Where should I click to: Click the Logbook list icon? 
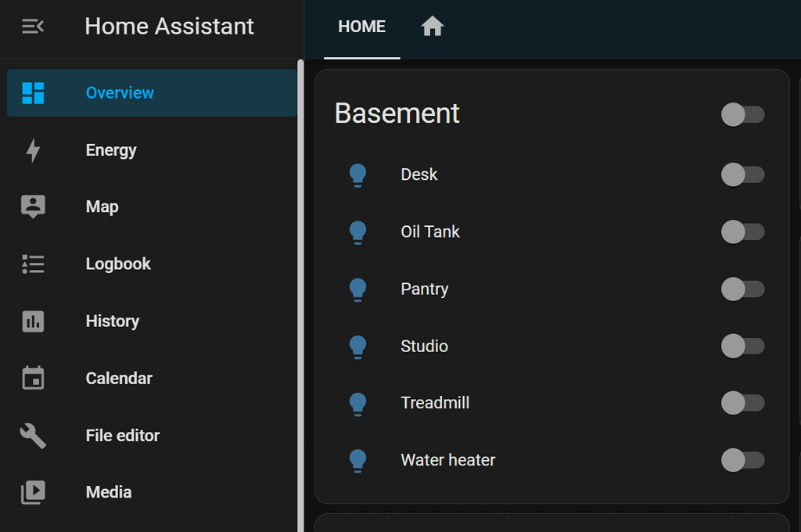point(32,264)
